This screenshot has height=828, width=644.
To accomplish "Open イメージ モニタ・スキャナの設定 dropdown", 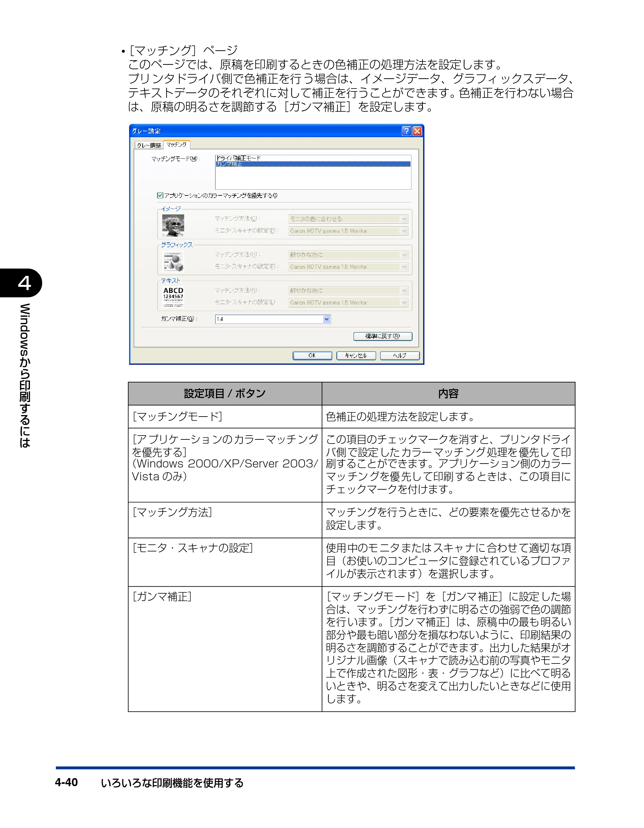I will click(x=348, y=231).
